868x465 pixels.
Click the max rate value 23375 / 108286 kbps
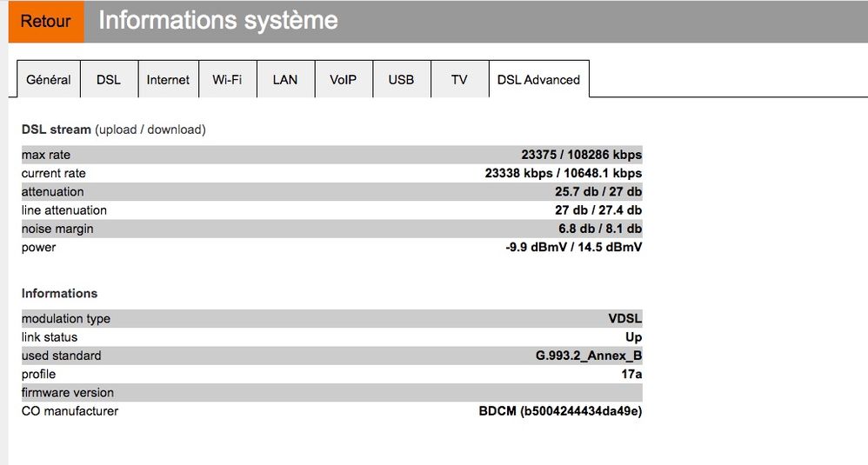[581, 155]
